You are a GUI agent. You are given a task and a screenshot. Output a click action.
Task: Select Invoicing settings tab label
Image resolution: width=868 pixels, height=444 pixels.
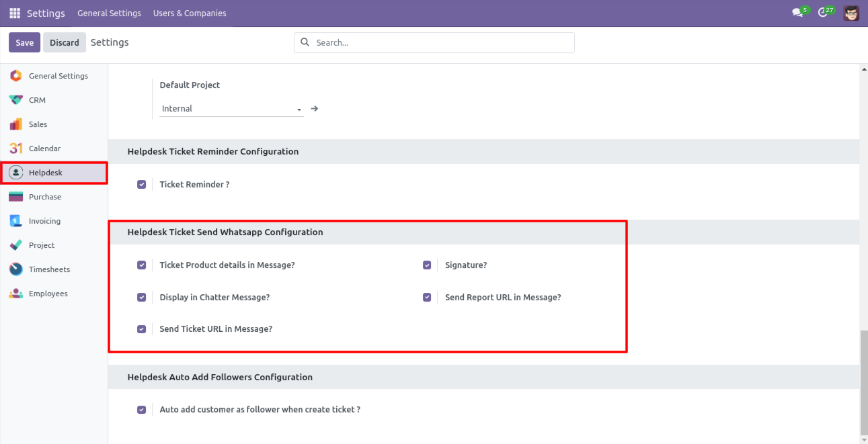click(x=44, y=221)
